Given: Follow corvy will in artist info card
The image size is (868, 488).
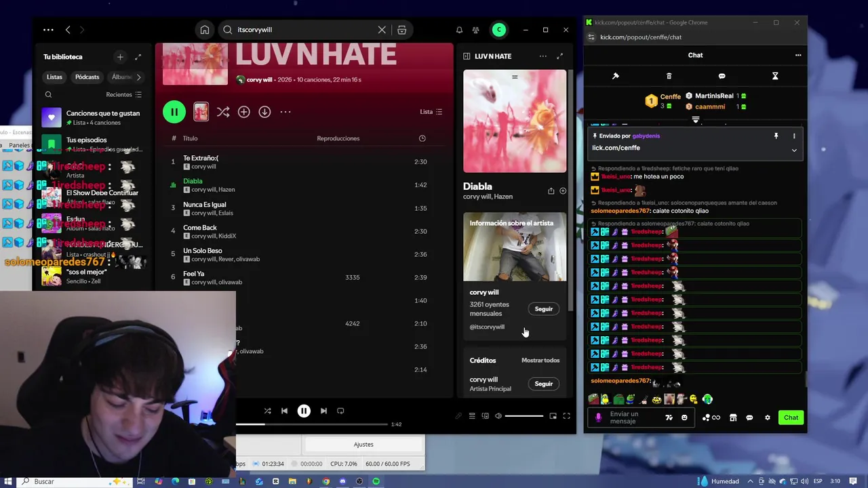Looking at the screenshot, I should [x=543, y=309].
